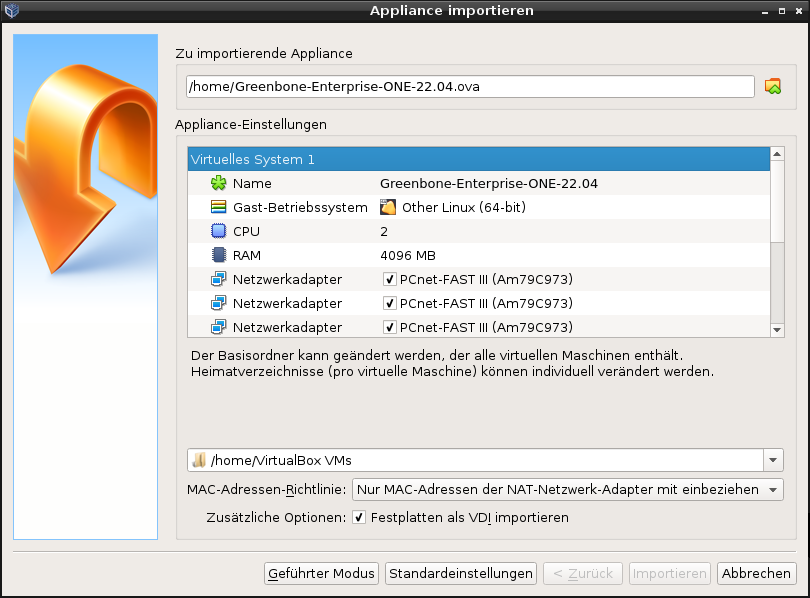Click the Standardeinstellungen button

point(461,573)
